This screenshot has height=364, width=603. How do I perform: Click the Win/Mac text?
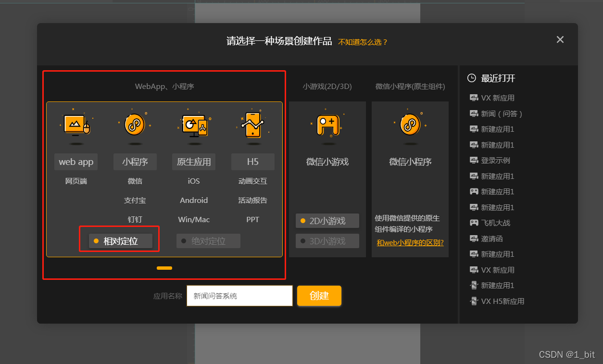pos(194,220)
